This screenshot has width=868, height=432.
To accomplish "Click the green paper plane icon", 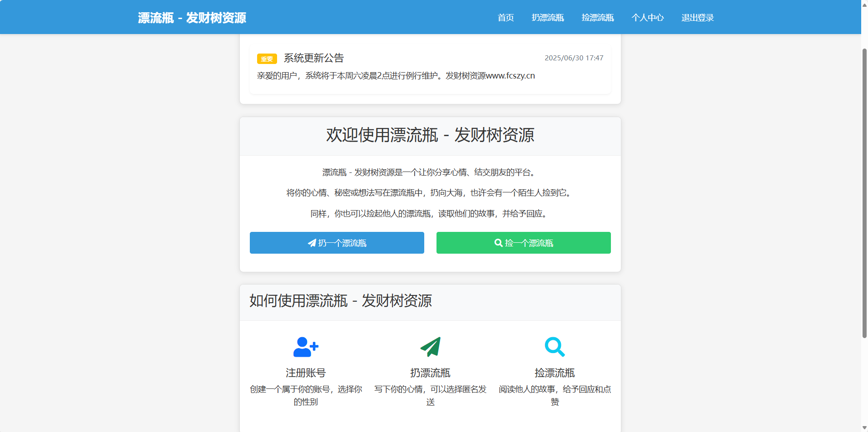I will click(430, 347).
